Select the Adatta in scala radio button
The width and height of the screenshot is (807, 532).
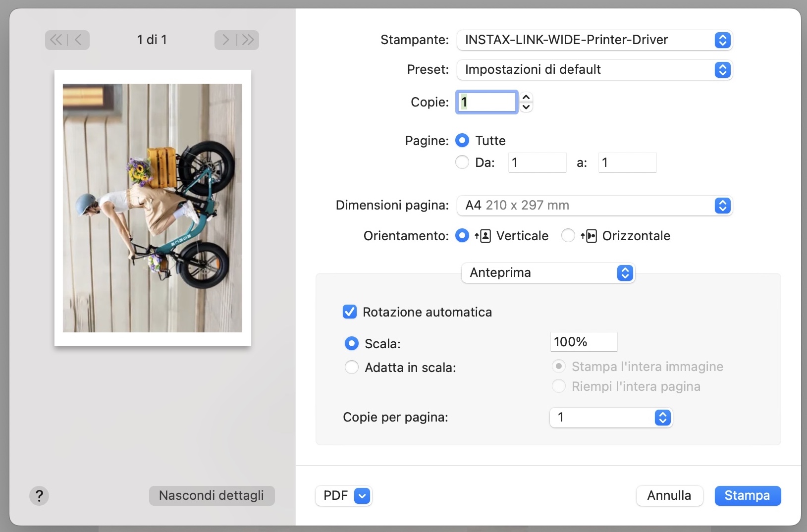pyautogui.click(x=352, y=368)
